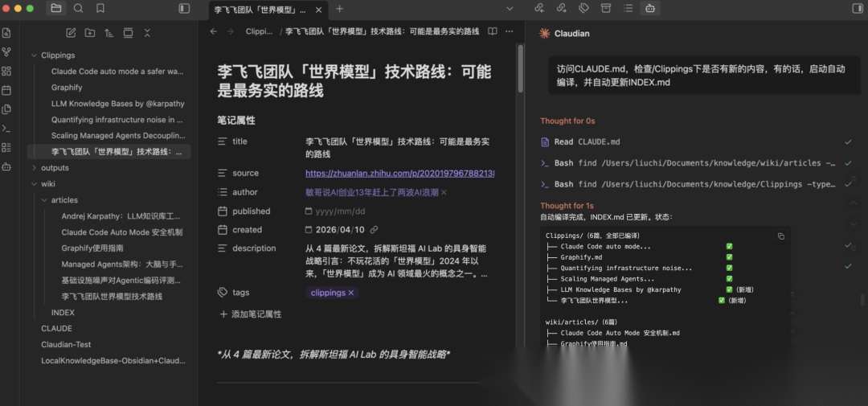This screenshot has height=406, width=868.
Task: Click the description property text
Action: 397,260
